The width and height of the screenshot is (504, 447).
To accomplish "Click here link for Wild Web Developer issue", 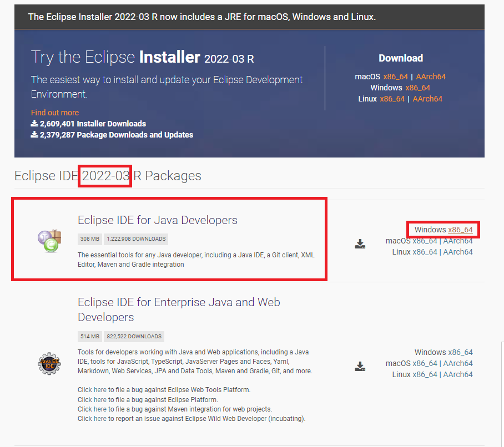I will tap(100, 418).
